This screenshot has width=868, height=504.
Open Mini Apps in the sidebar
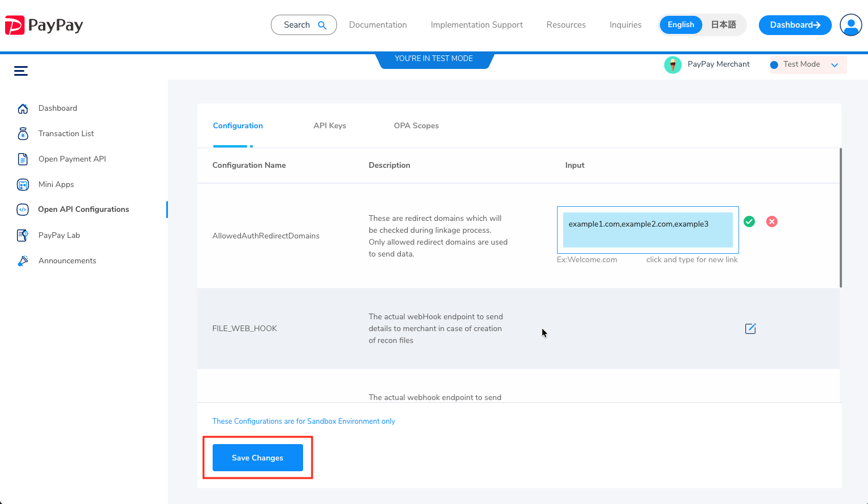pos(56,185)
